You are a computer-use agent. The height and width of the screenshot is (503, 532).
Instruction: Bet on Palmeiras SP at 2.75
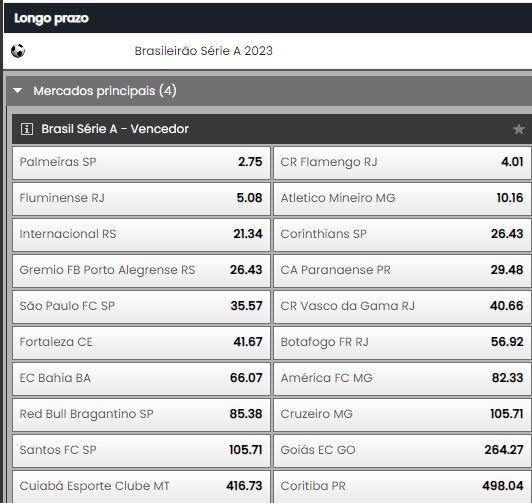(141, 162)
